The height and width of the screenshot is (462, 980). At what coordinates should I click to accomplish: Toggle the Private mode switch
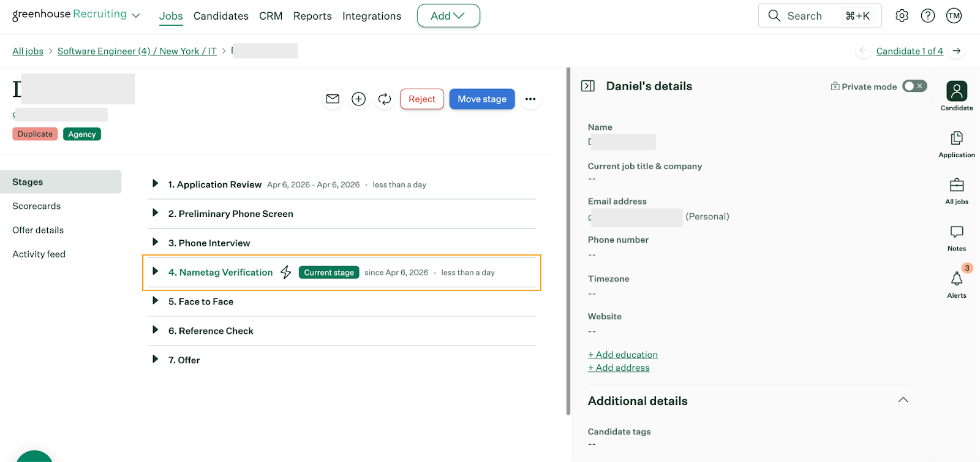point(914,86)
